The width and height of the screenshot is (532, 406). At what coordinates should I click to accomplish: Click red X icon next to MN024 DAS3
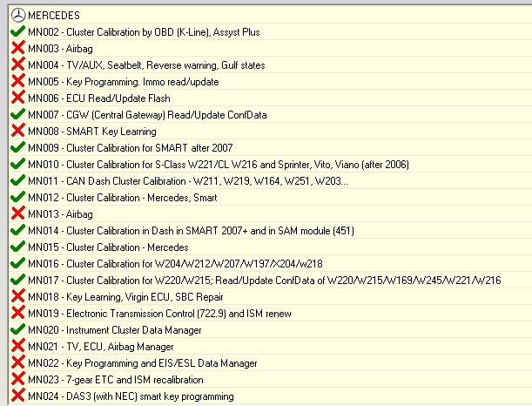pos(18,396)
